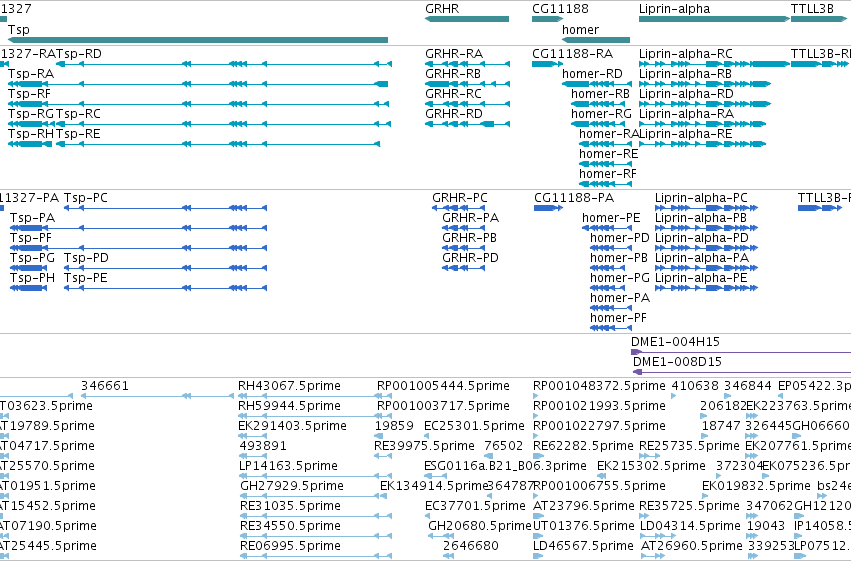Select transcript label GRHR-RD
Image resolution: width=851 pixels, height=561 pixels.
(x=454, y=114)
